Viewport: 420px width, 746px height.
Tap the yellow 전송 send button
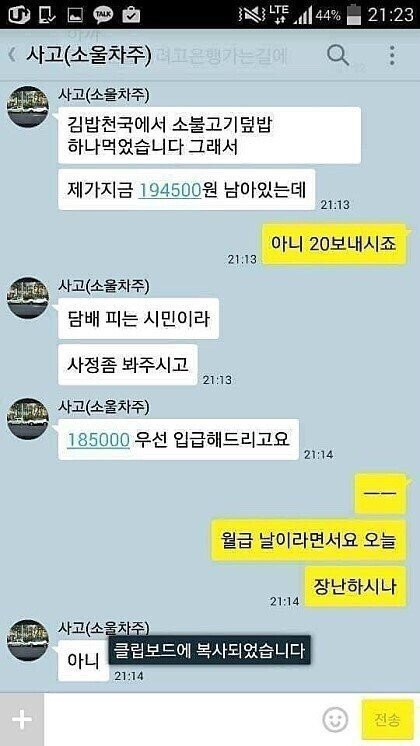(387, 719)
